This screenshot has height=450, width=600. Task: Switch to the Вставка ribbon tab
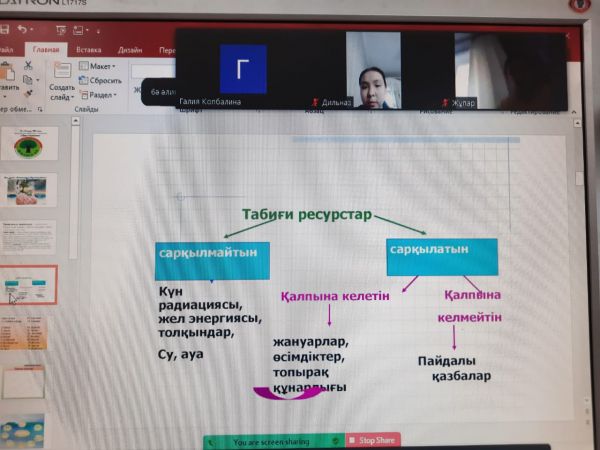89,49
